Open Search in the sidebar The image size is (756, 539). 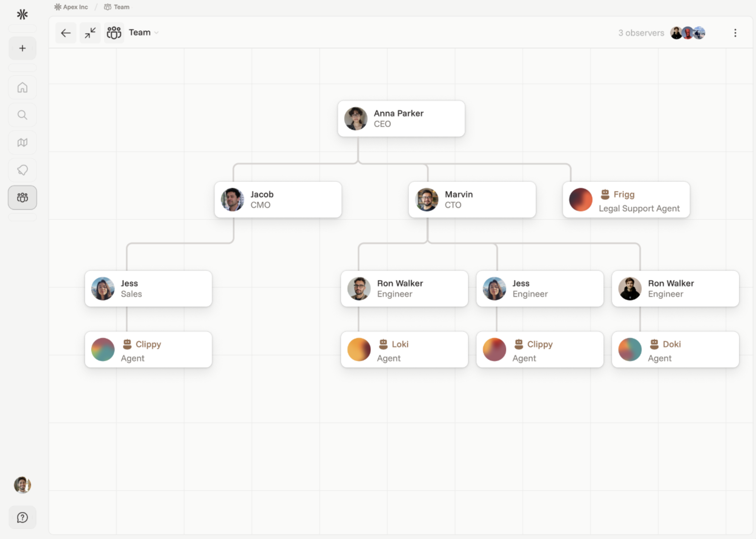[22, 115]
